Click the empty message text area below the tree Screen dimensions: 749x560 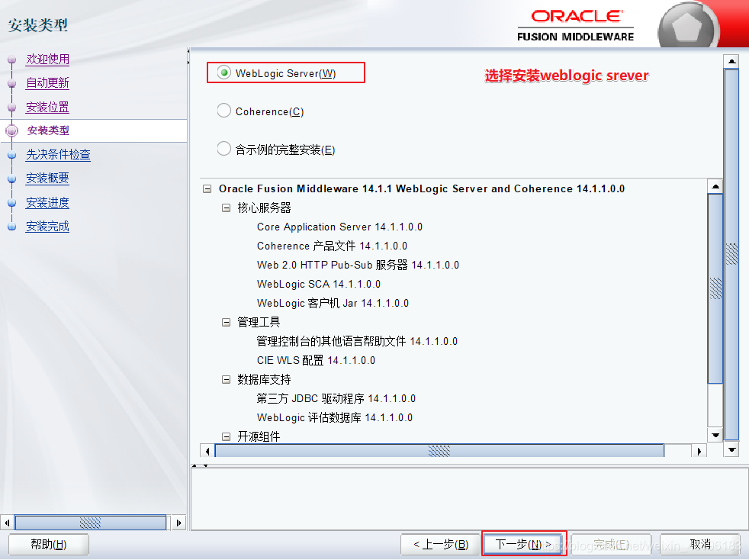(469, 499)
